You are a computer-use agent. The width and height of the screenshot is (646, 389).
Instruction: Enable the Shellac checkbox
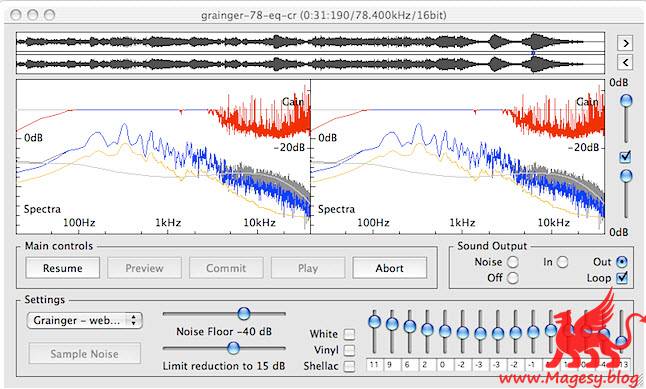click(x=349, y=366)
